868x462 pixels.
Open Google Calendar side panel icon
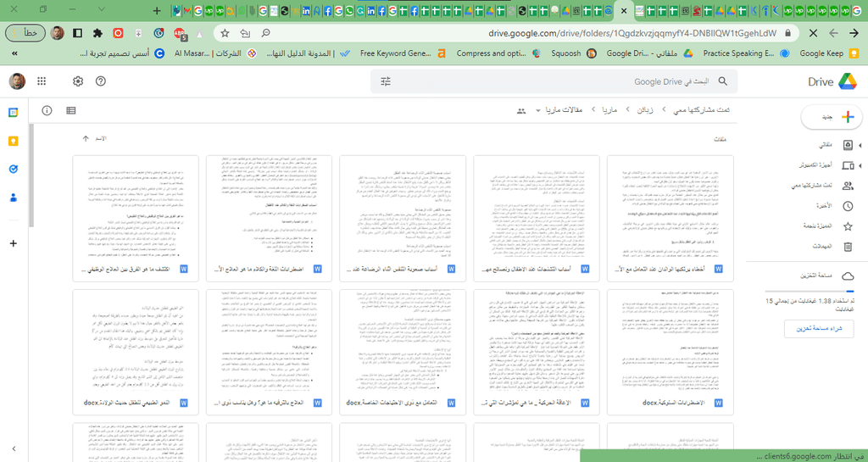[x=14, y=112]
